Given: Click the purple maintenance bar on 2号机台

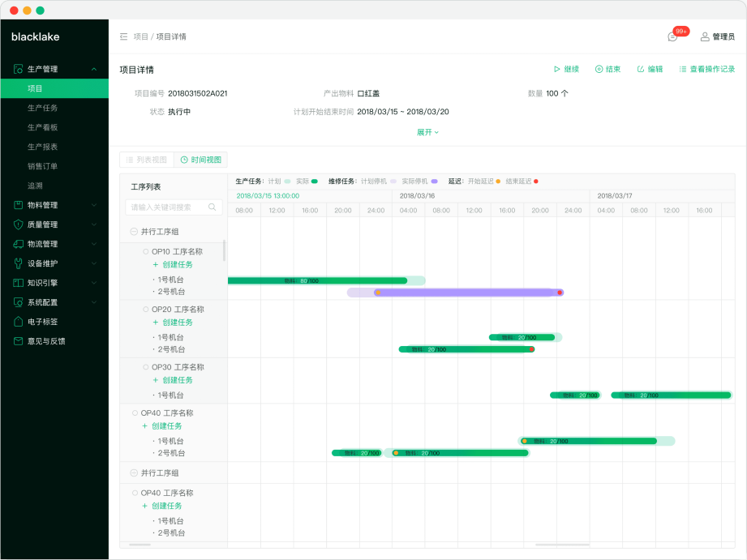Looking at the screenshot, I should [469, 293].
